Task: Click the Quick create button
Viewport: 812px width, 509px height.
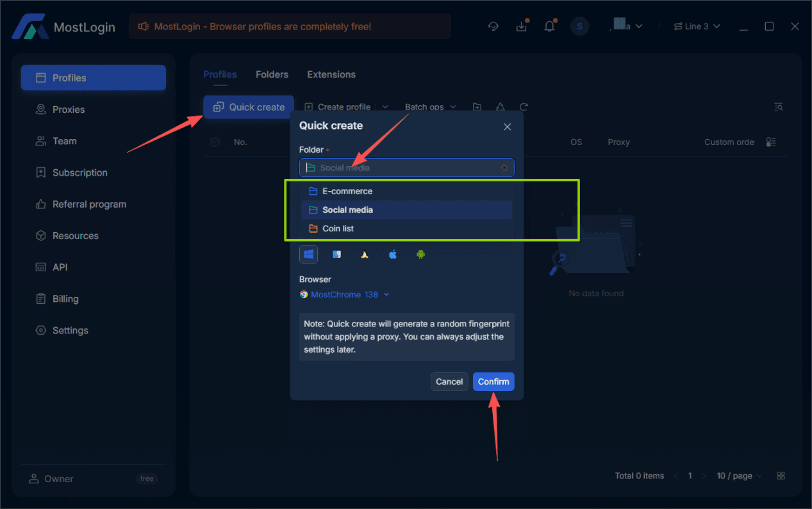Action: pos(249,107)
